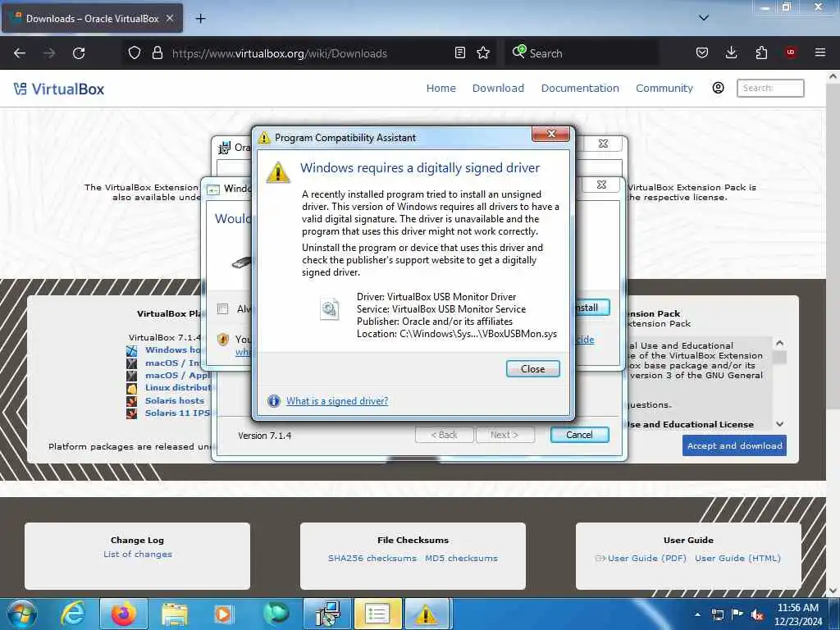Image resolution: width=840 pixels, height=630 pixels.
Task: Open the Windows Start menu
Action: [22, 614]
